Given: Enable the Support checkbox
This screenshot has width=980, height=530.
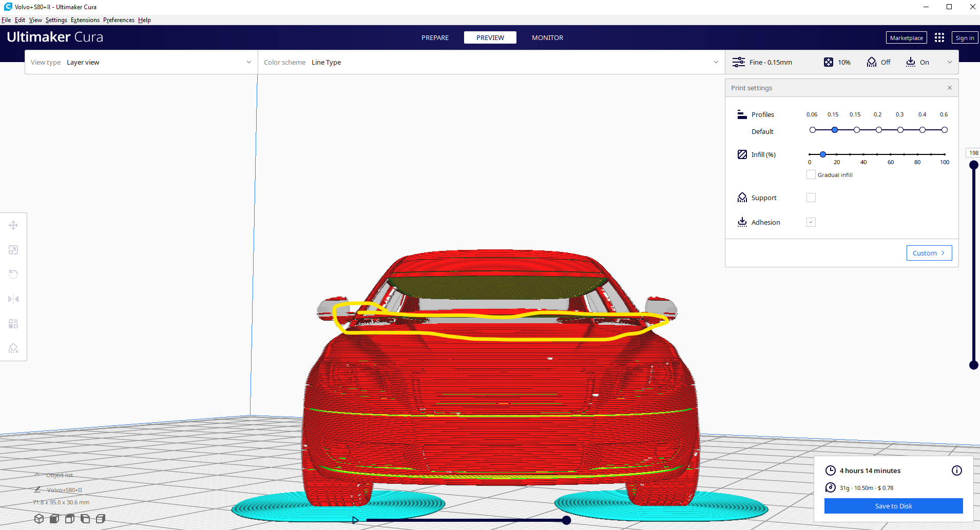Looking at the screenshot, I should (x=811, y=198).
